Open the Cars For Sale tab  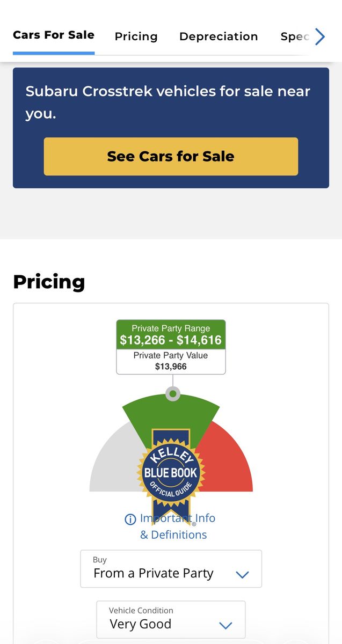coord(54,35)
